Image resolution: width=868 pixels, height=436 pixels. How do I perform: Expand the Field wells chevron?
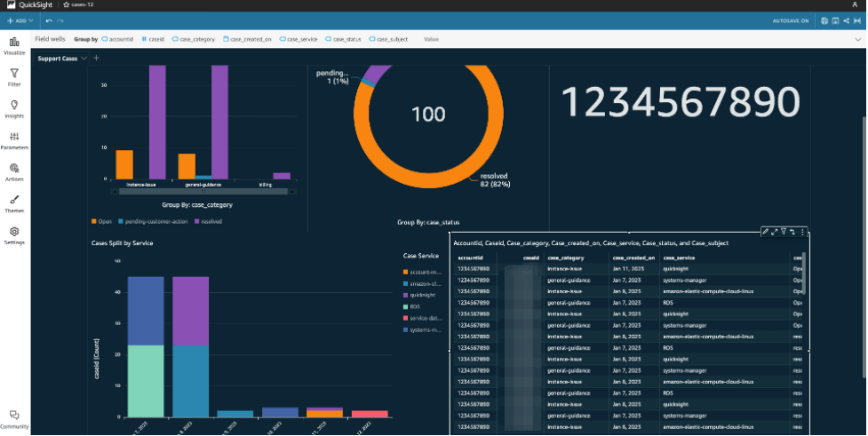point(858,39)
